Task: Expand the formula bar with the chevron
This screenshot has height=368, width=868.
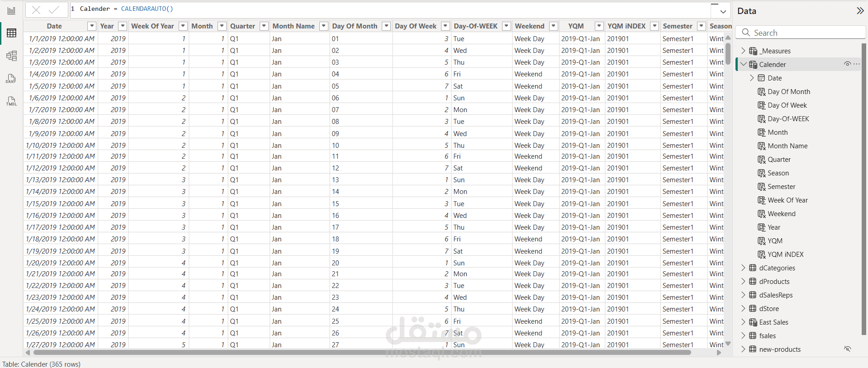Action: (723, 12)
